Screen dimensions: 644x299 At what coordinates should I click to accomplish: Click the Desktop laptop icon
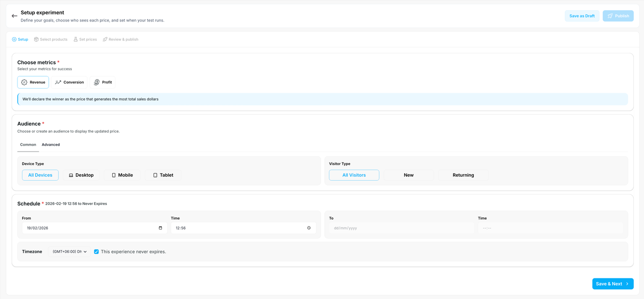pos(71,175)
